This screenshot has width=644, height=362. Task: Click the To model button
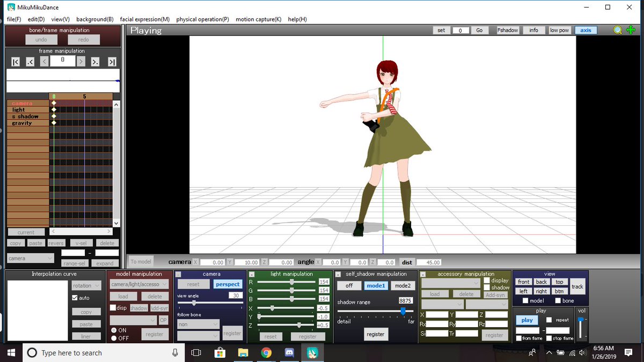(x=141, y=262)
